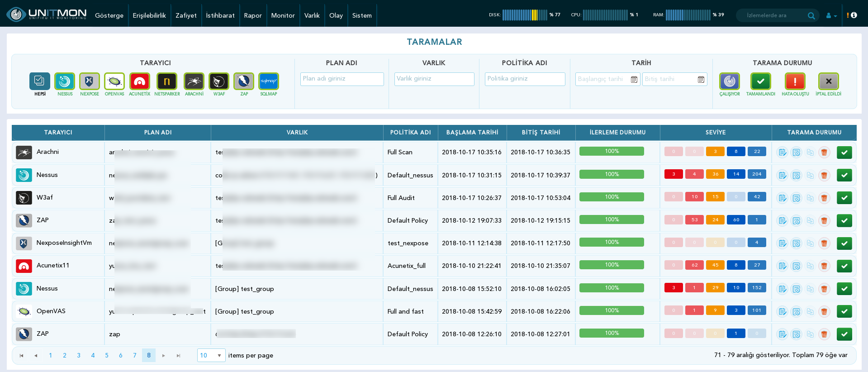
Task: Open the items per page dropdown
Action: tap(211, 355)
